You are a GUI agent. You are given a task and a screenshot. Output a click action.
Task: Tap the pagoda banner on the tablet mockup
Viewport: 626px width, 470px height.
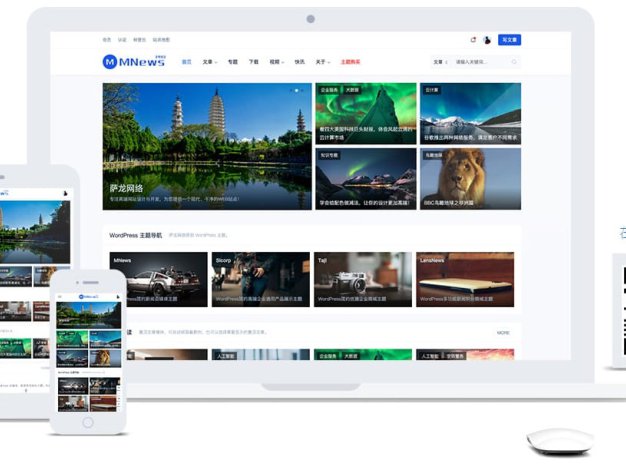click(x=35, y=232)
